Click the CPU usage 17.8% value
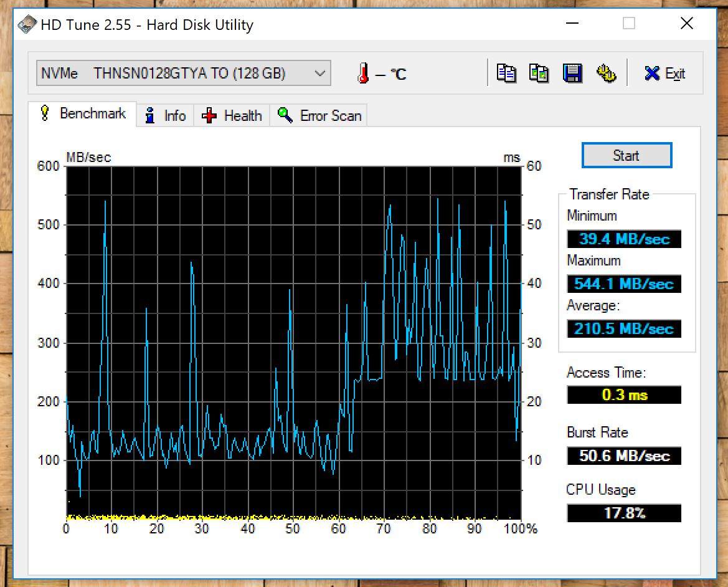 coord(624,513)
